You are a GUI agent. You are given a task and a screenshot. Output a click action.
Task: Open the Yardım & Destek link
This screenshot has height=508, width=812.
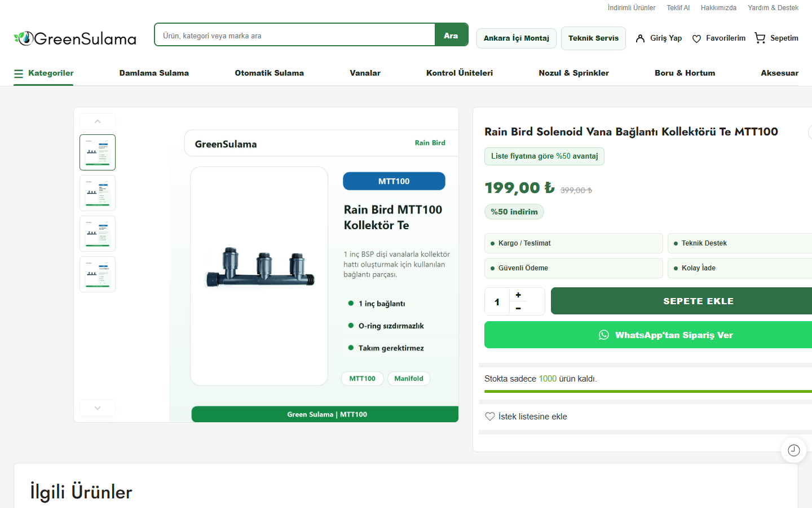coord(773,8)
